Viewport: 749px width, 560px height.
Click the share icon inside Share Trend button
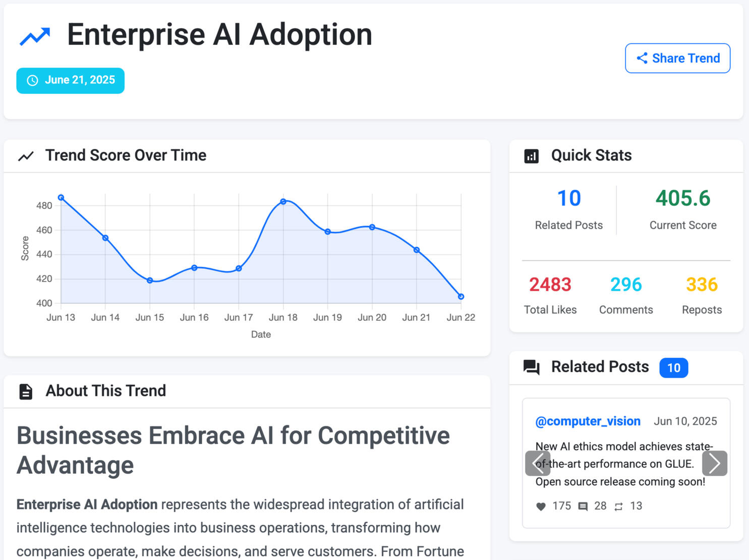(x=642, y=58)
